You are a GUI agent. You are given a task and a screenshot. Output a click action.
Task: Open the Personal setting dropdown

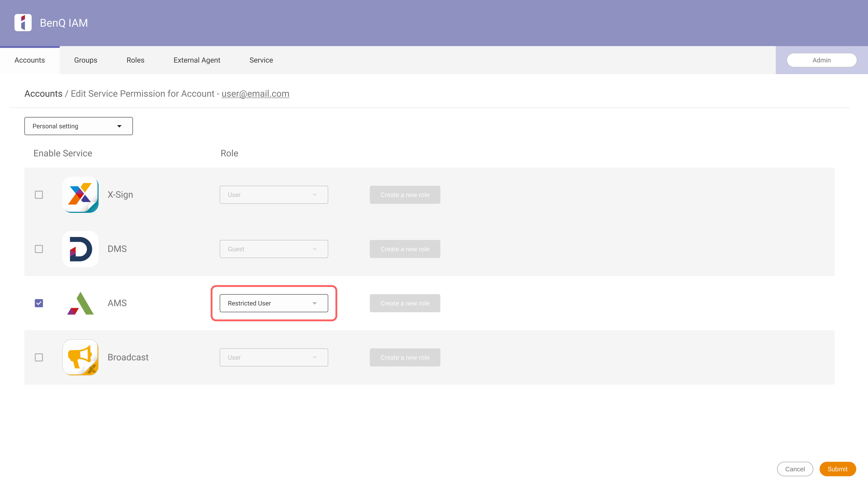coord(78,126)
